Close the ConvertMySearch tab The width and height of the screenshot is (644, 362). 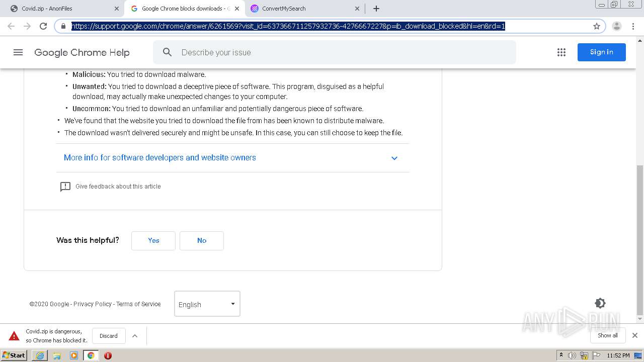coord(357,9)
